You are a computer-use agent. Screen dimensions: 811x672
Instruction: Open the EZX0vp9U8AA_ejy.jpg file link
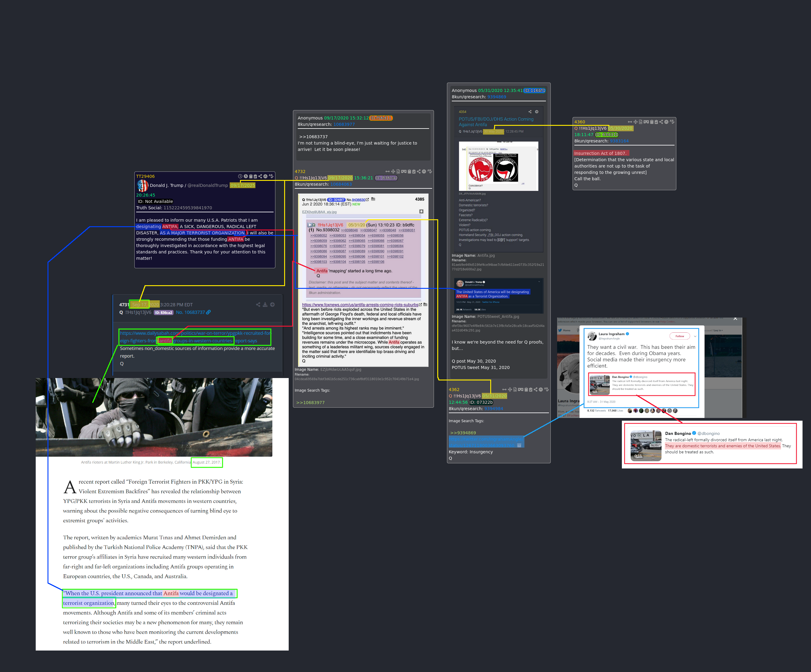click(x=319, y=212)
